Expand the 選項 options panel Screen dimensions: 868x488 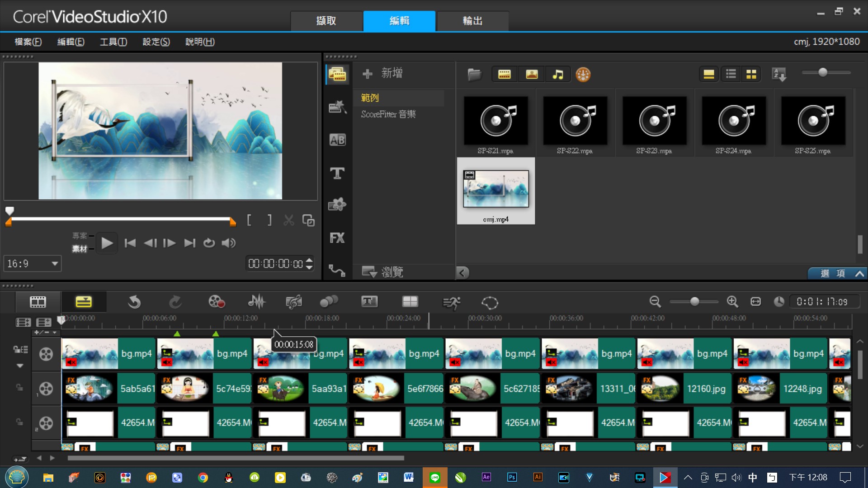click(838, 273)
